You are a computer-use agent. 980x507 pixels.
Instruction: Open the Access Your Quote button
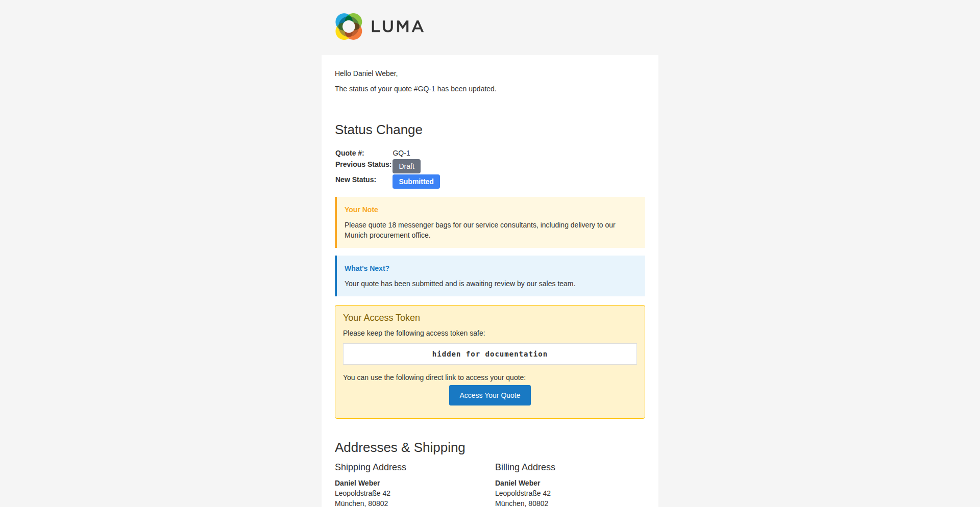pos(490,395)
